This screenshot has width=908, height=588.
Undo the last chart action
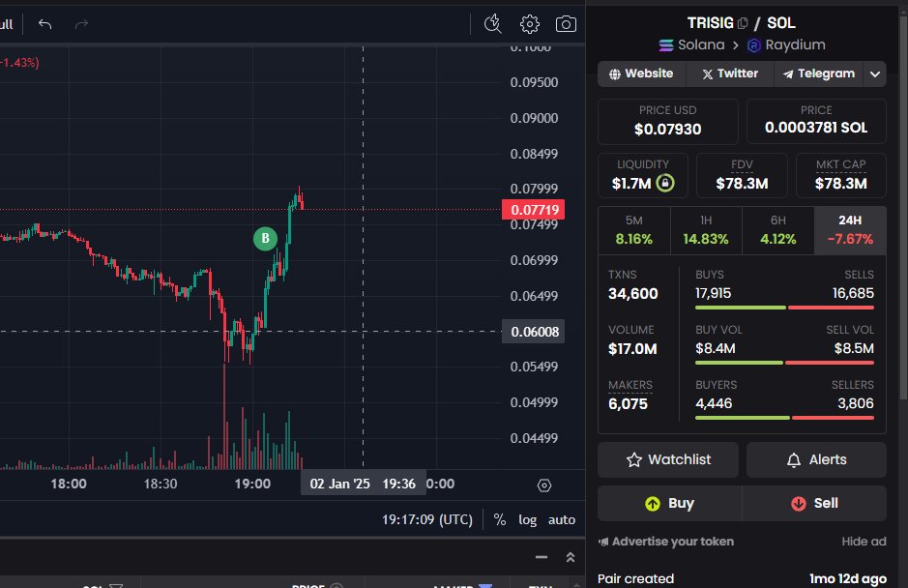tap(44, 24)
